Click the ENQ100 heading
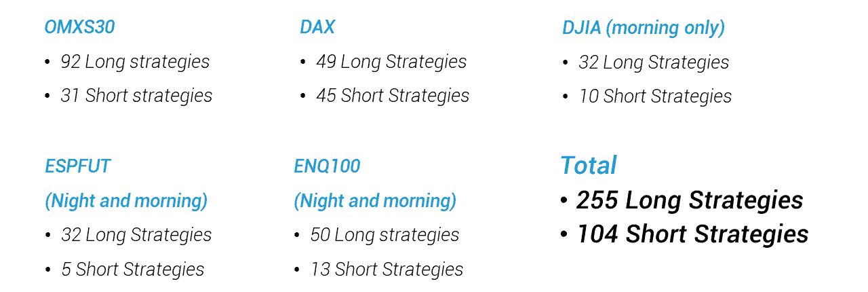This screenshot has width=868, height=292. tap(327, 166)
